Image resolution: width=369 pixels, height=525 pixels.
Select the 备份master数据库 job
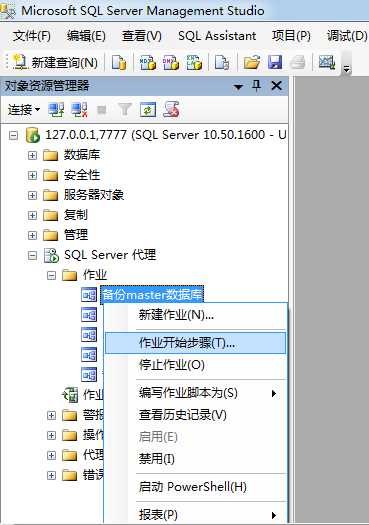coord(152,295)
